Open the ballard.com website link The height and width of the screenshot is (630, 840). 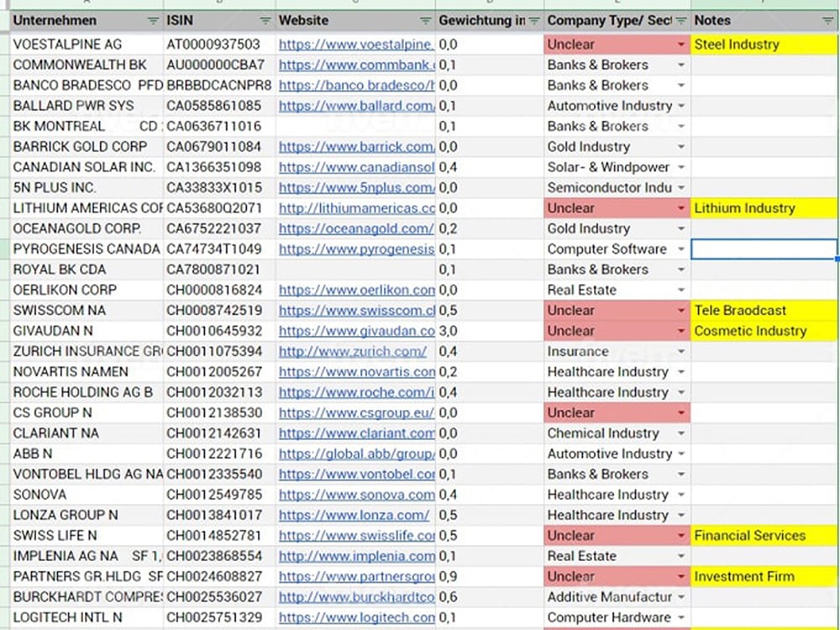(356, 106)
